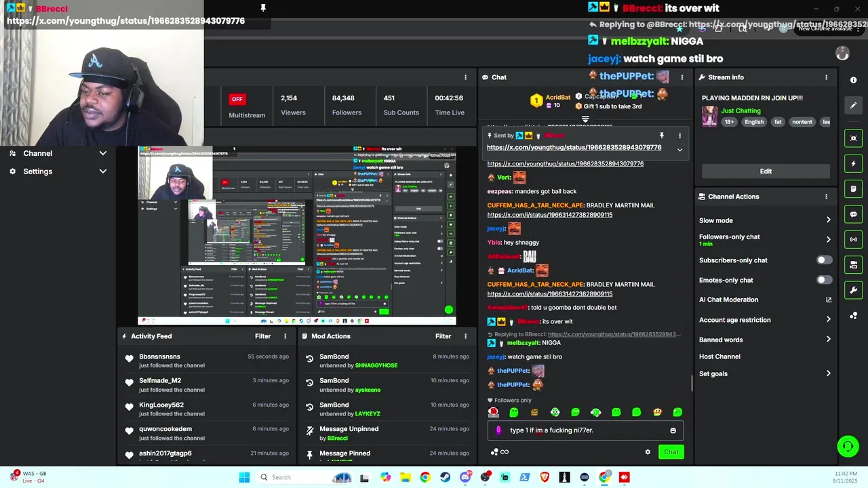
Task: Expand pinned message with chevron
Action: (679, 150)
